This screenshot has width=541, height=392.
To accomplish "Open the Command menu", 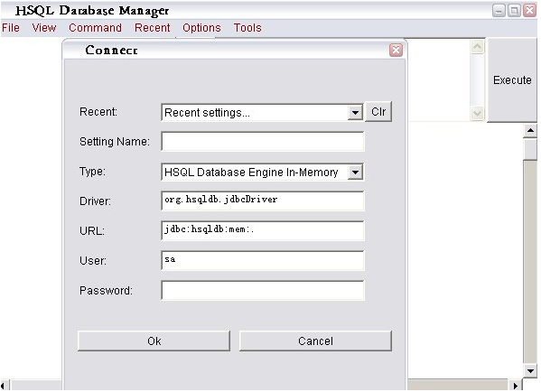I will coord(95,28).
